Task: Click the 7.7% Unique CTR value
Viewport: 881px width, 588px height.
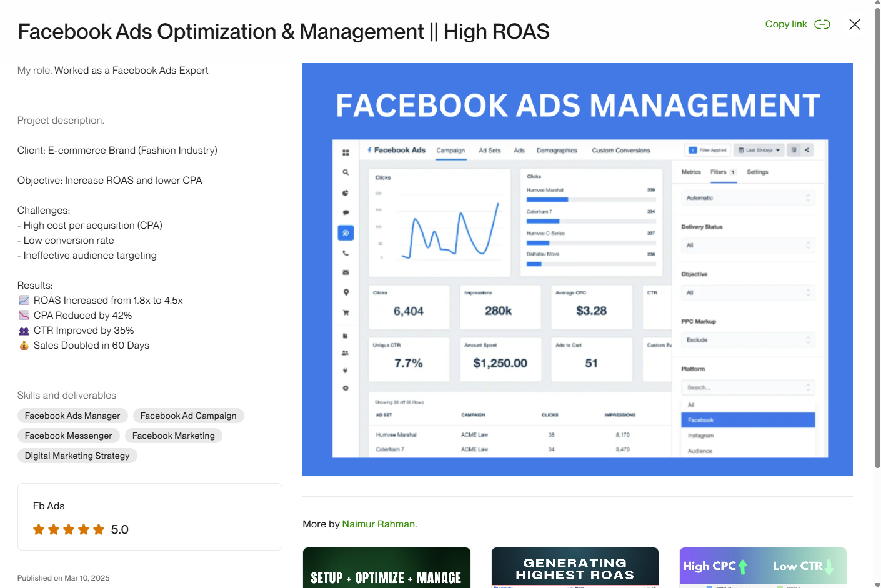Action: point(409,363)
